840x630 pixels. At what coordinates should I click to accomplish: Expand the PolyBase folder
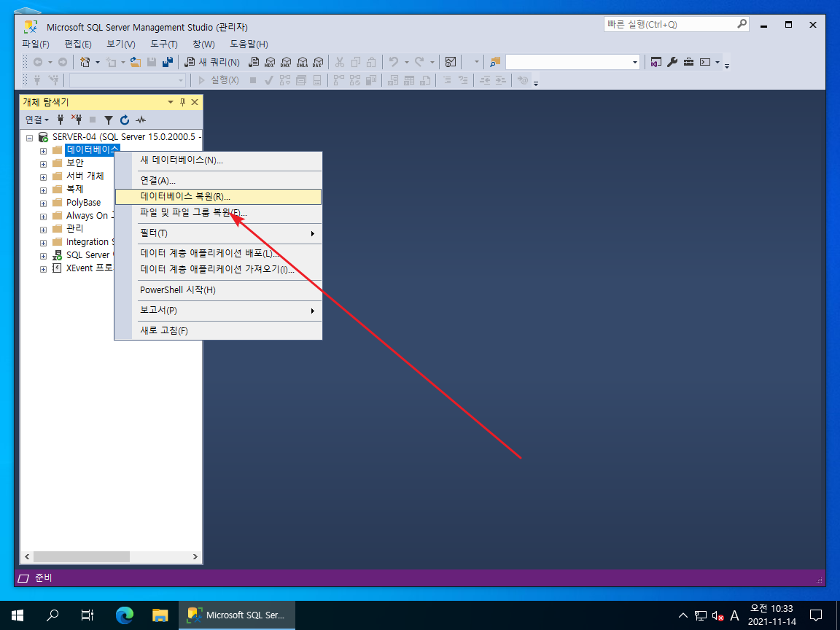point(44,203)
